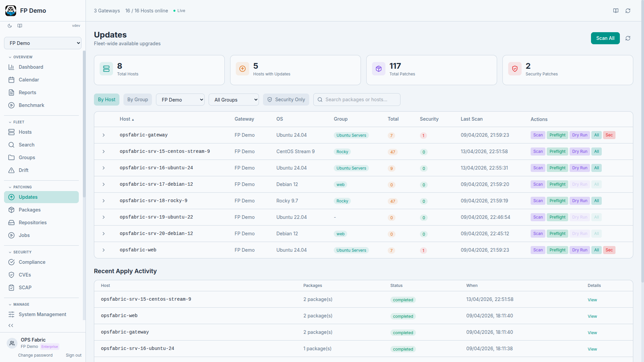
Task: Open the Dashboard section
Action: tap(31, 67)
